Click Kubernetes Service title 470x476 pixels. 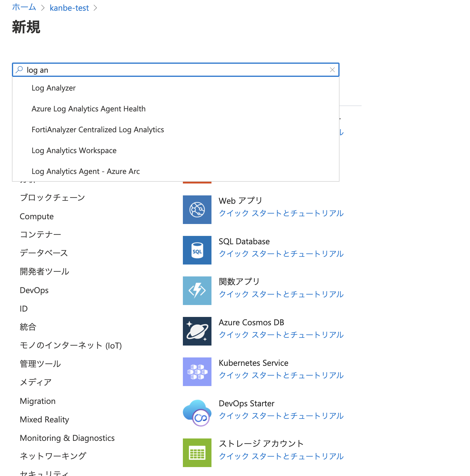(x=253, y=363)
